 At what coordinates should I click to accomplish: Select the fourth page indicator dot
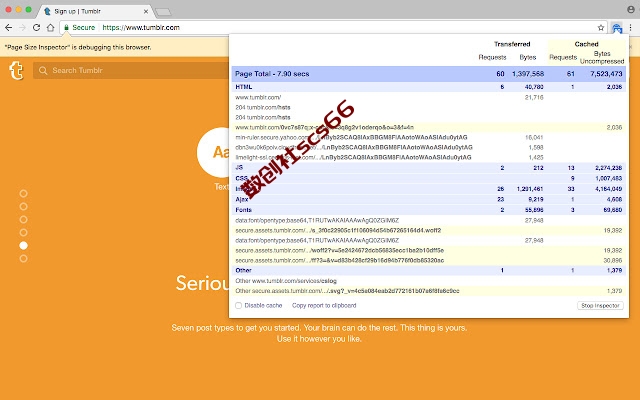24,233
